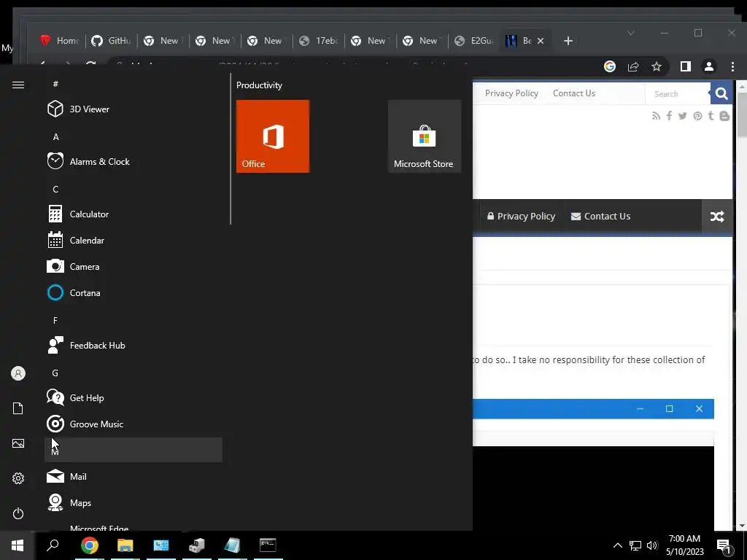The height and width of the screenshot is (560, 747).
Task: Launch Alarms & Clock app
Action: click(x=133, y=161)
